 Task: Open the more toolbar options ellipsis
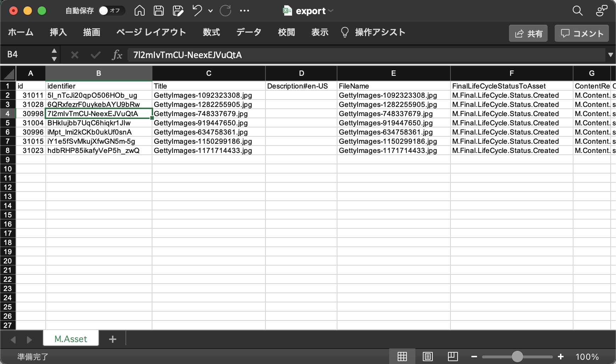pos(245,11)
